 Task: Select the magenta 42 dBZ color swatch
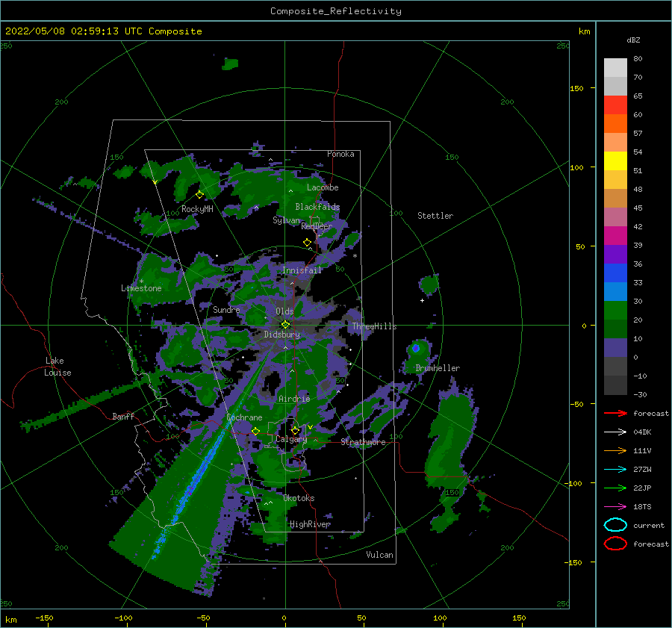615,235
